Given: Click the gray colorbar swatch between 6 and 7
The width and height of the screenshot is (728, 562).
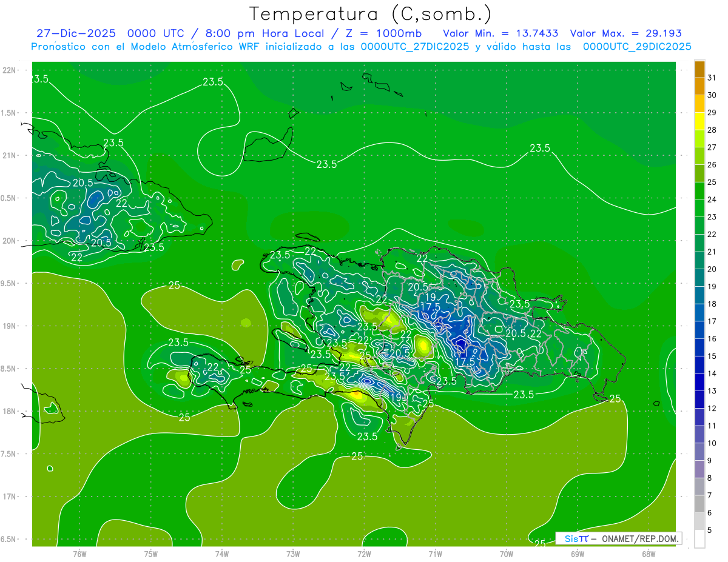Looking at the screenshot, I should coord(699,504).
